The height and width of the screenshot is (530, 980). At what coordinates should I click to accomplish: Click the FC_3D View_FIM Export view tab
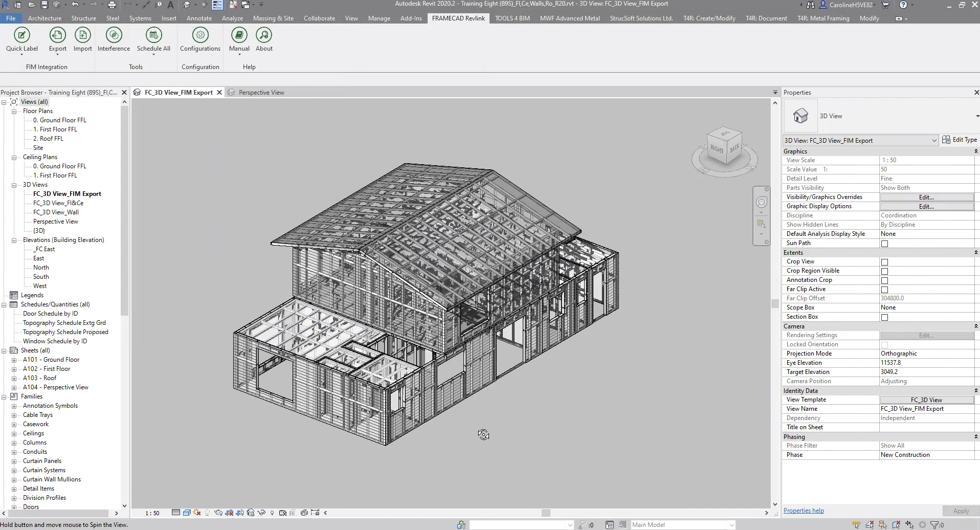[x=178, y=92]
